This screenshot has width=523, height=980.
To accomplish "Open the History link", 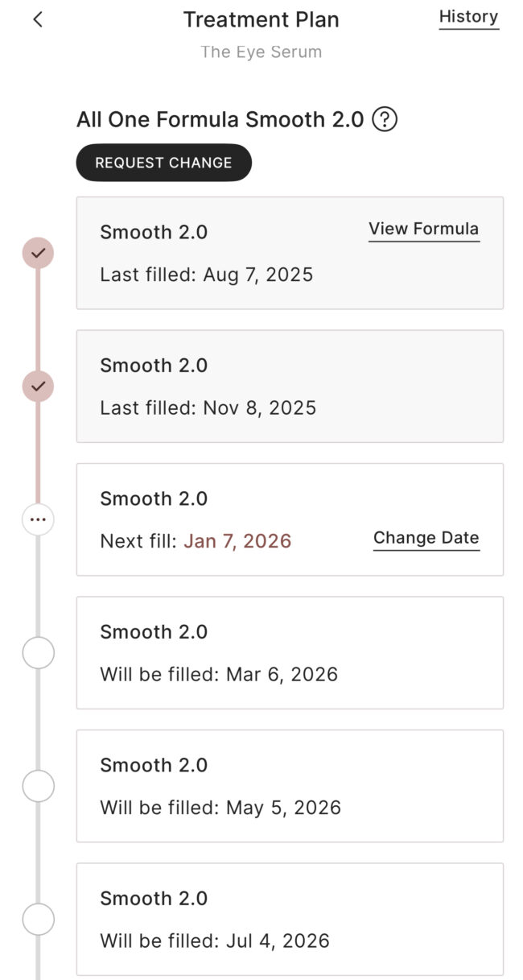I will (x=468, y=17).
